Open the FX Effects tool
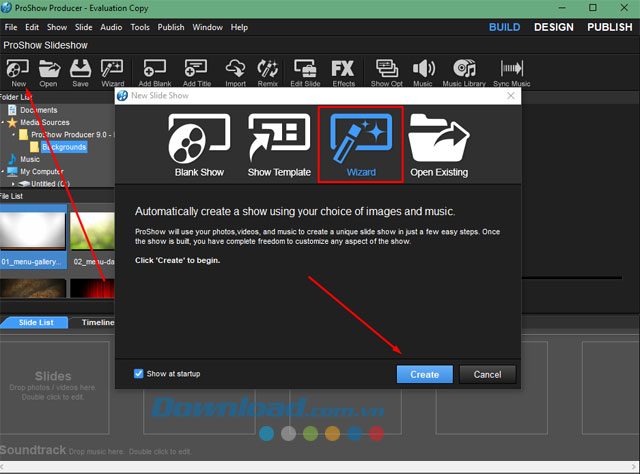 coord(343,73)
